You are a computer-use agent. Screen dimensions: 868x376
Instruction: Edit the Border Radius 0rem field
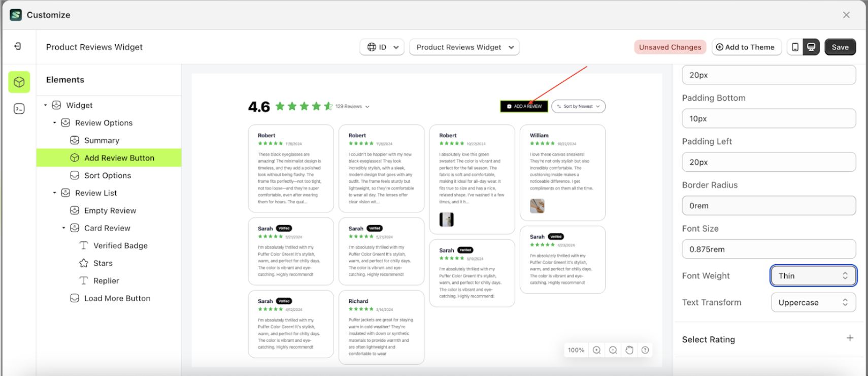(x=769, y=206)
